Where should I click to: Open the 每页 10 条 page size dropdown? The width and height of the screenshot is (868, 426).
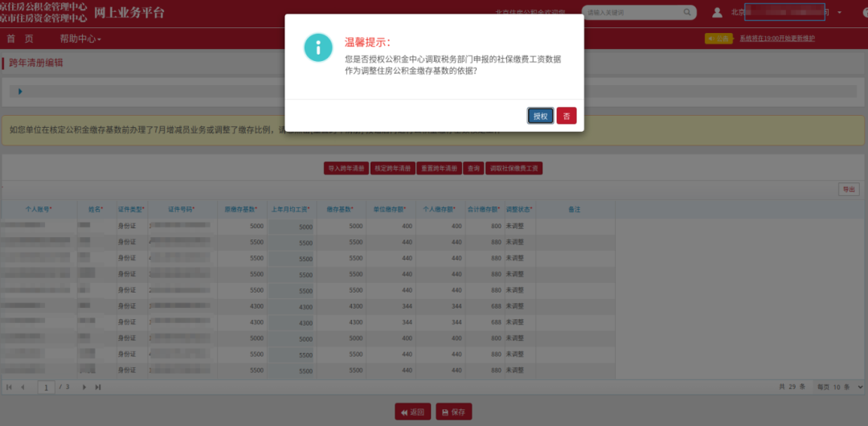pyautogui.click(x=841, y=387)
